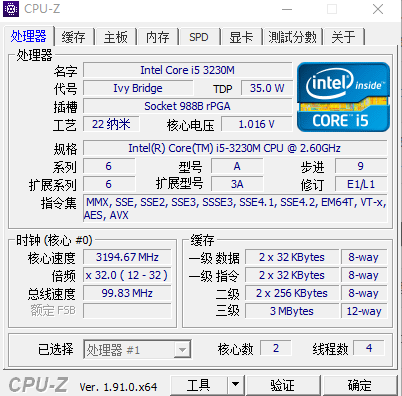Click the 35.0 W TDP value
The image size is (402, 396).
click(267, 88)
